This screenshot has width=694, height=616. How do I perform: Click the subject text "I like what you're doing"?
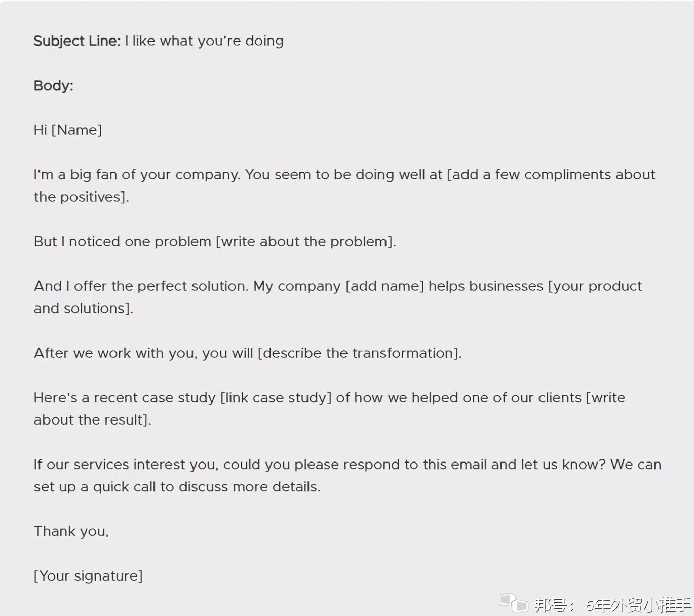coord(204,41)
